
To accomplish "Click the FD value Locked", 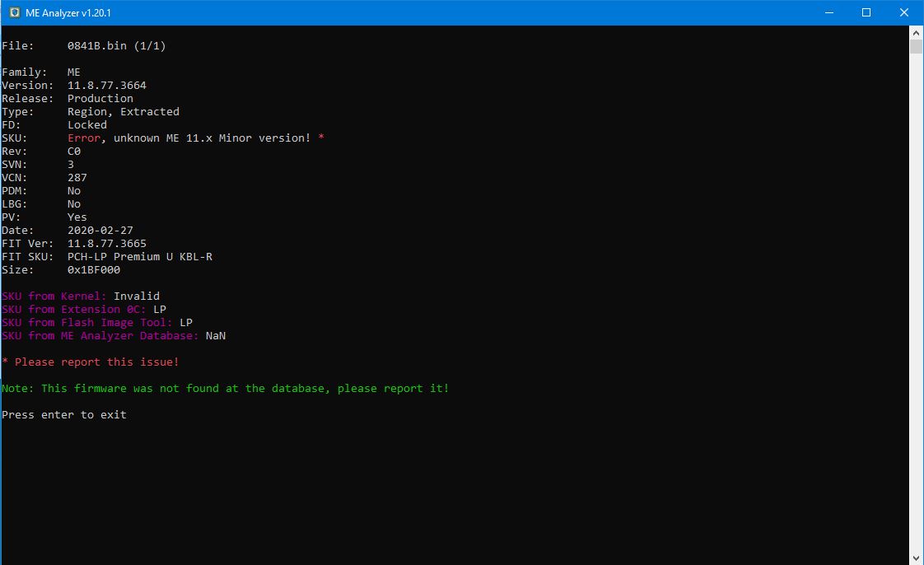I will pyautogui.click(x=87, y=125).
